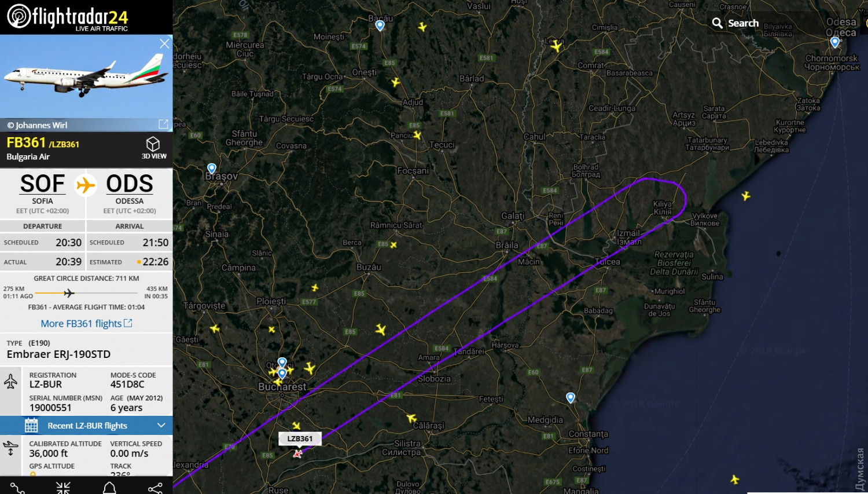Image resolution: width=868 pixels, height=494 pixels.
Task: Click the share icon in the bottom toolbar
Action: (x=155, y=488)
